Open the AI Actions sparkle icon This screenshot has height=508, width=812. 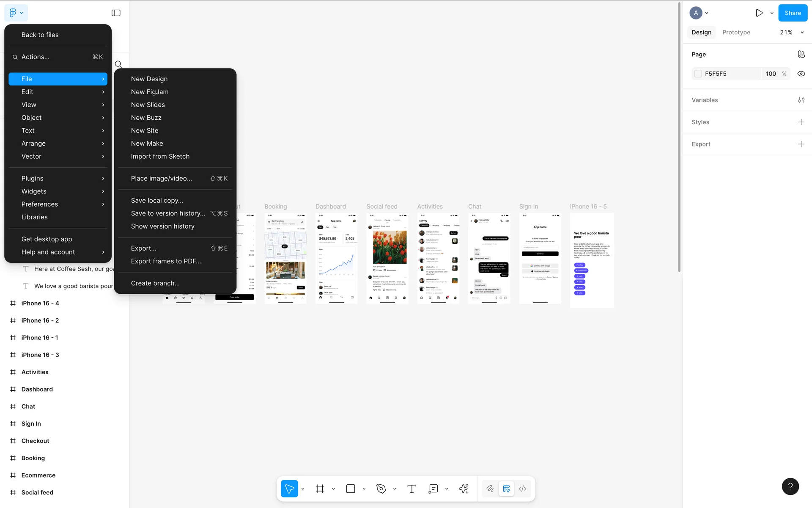464,489
